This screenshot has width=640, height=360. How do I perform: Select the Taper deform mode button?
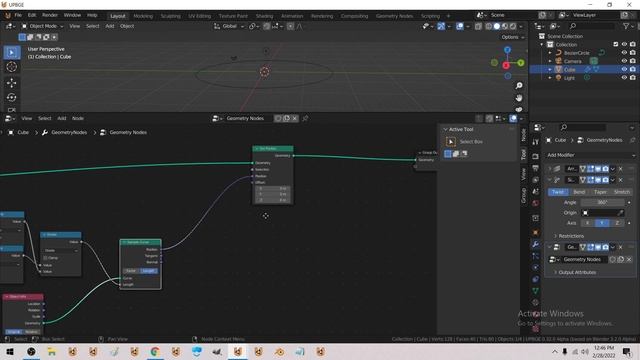pos(600,192)
